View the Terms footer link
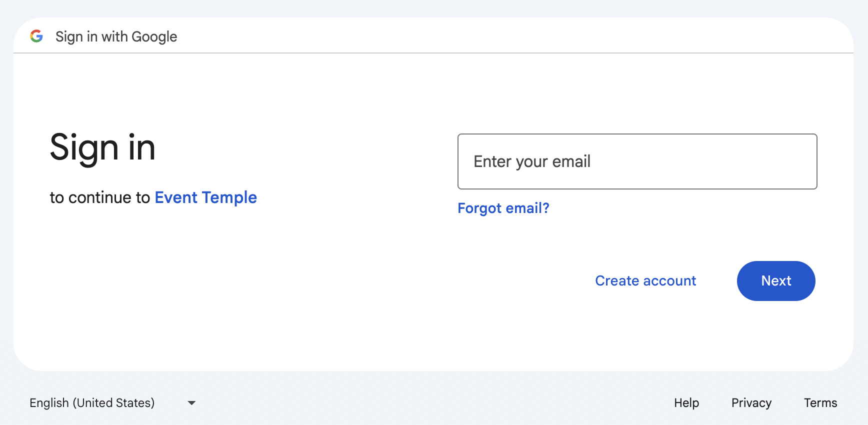Viewport: 868px width, 425px height. click(820, 403)
